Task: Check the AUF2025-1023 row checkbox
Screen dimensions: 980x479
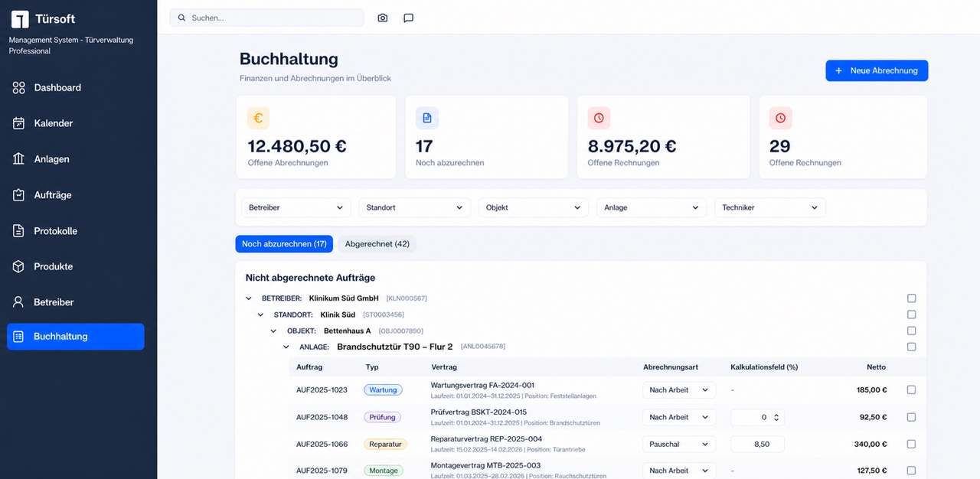Action: point(911,389)
